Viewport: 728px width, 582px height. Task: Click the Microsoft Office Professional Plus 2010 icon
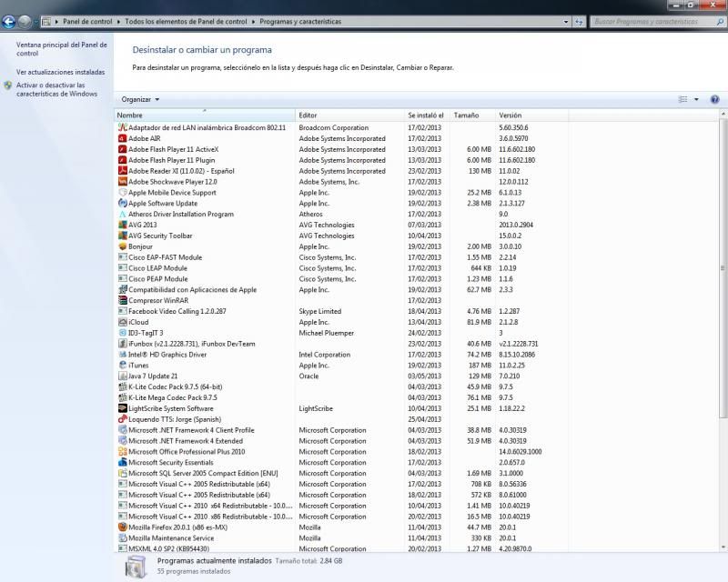[123, 452]
